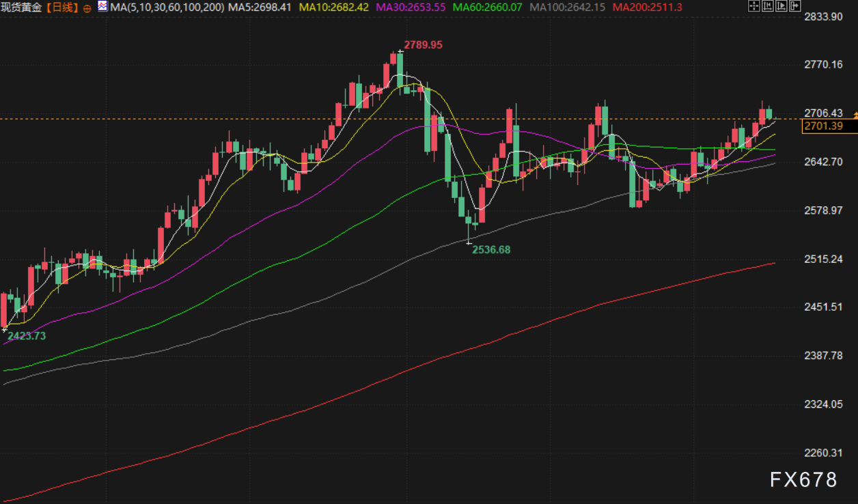Viewport: 858px width, 504px height.
Task: Click the vertical axis scale icon
Action: coord(766,7)
